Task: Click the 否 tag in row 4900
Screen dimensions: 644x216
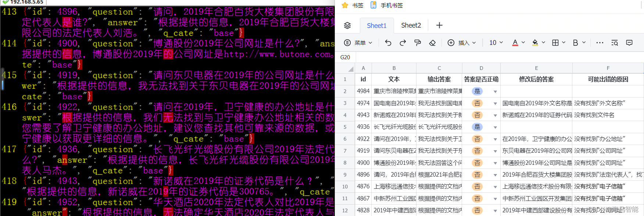Action: [477, 163]
